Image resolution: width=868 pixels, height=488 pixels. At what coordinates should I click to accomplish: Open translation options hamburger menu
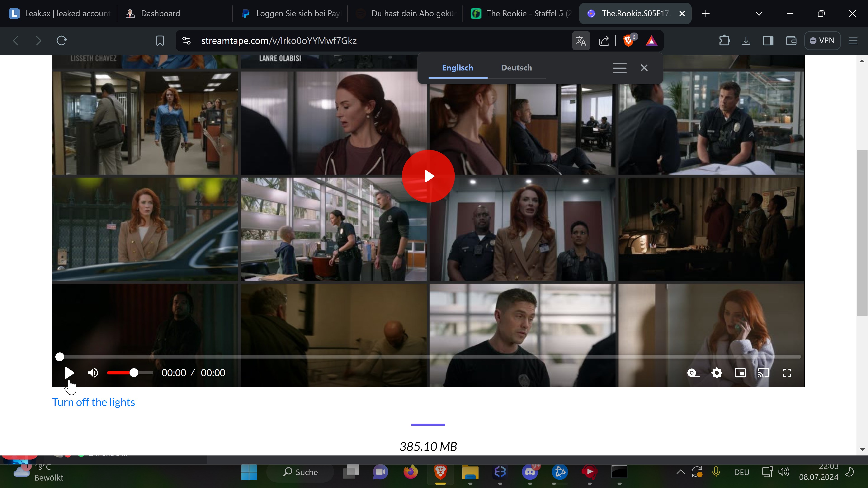coord(620,68)
